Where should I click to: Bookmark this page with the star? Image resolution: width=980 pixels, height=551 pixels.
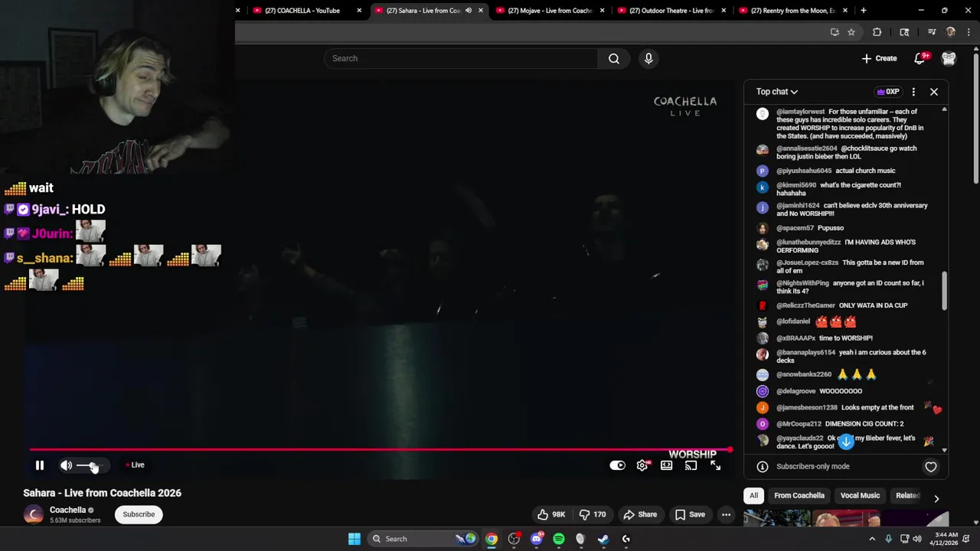(851, 32)
